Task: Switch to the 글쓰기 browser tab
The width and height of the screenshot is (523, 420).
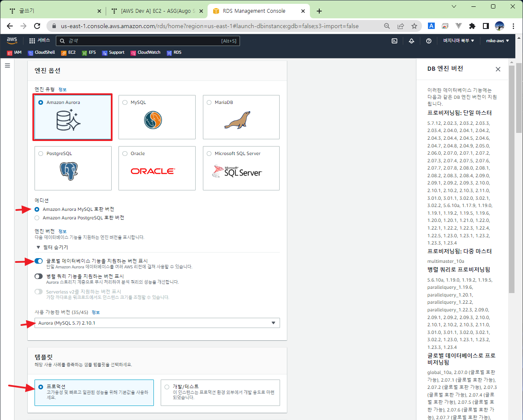Action: tap(55, 11)
